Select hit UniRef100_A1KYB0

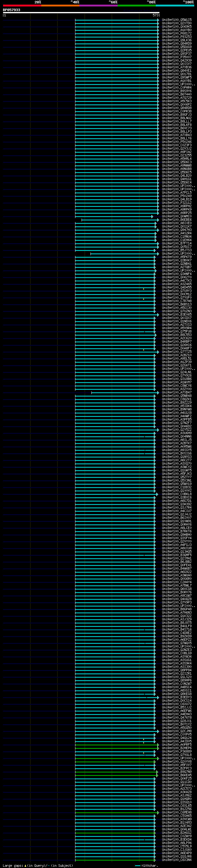pos(177,30)
